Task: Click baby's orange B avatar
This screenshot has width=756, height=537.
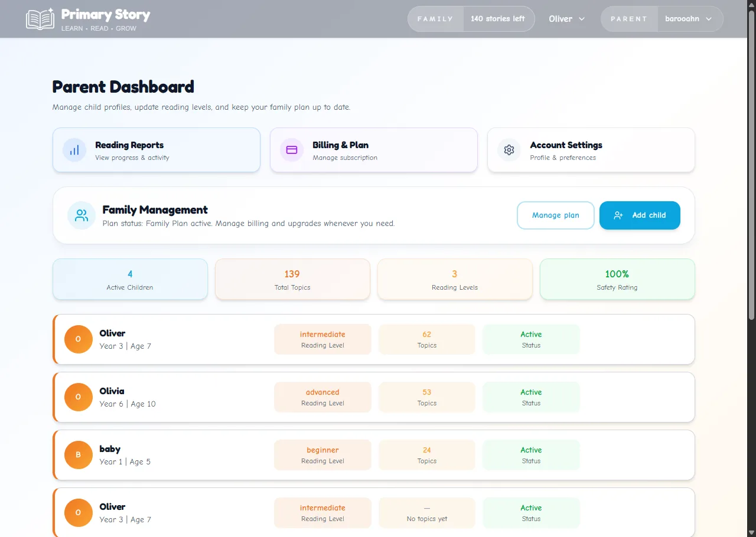Action: pyautogui.click(x=79, y=455)
